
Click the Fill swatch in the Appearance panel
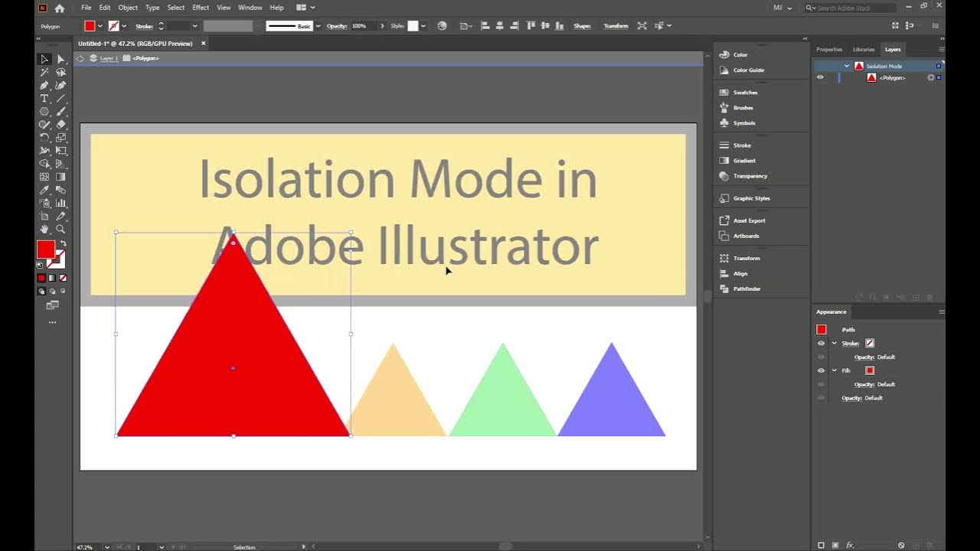[x=870, y=370]
